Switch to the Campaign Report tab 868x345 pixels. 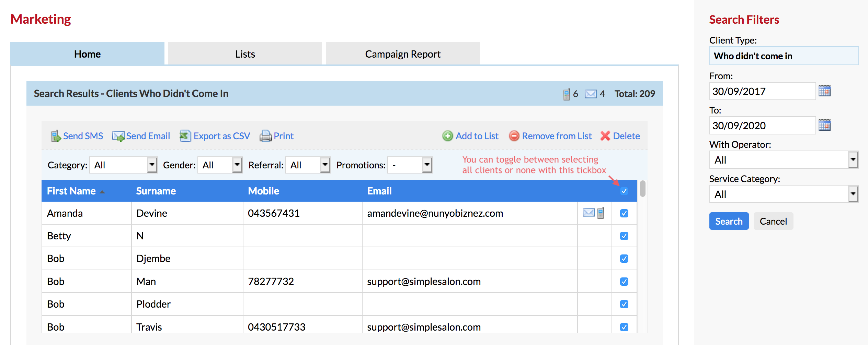[403, 54]
